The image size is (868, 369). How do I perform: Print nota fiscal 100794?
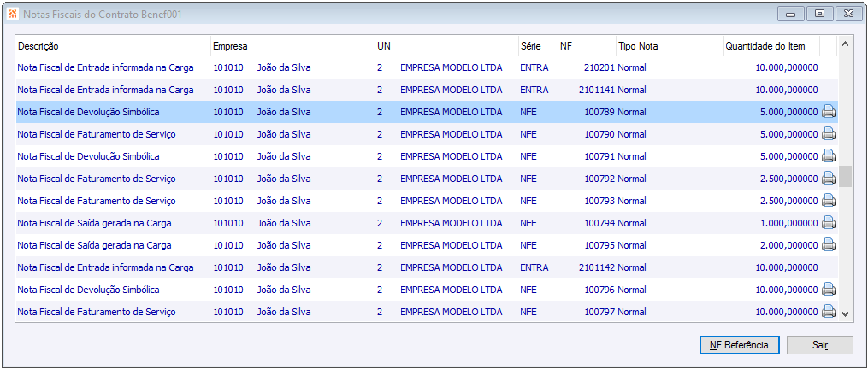pos(829,223)
